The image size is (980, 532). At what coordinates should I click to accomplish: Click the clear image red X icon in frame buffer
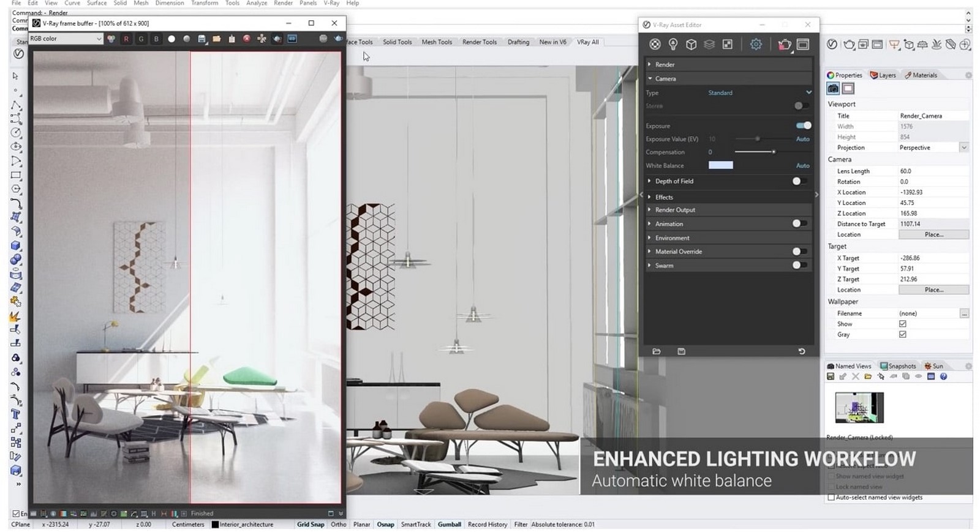click(x=246, y=39)
